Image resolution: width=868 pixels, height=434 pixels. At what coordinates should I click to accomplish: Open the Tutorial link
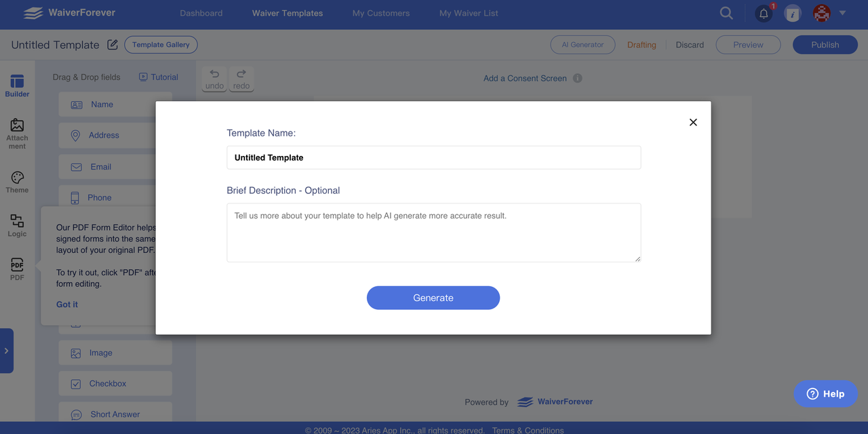pos(159,77)
